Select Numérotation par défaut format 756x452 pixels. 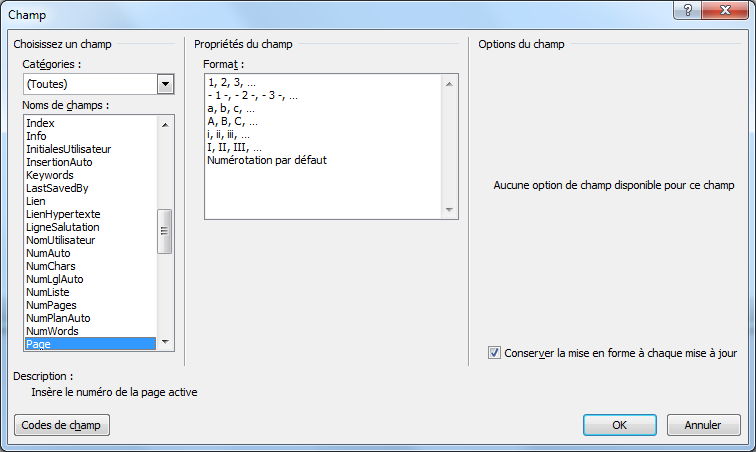(x=267, y=160)
